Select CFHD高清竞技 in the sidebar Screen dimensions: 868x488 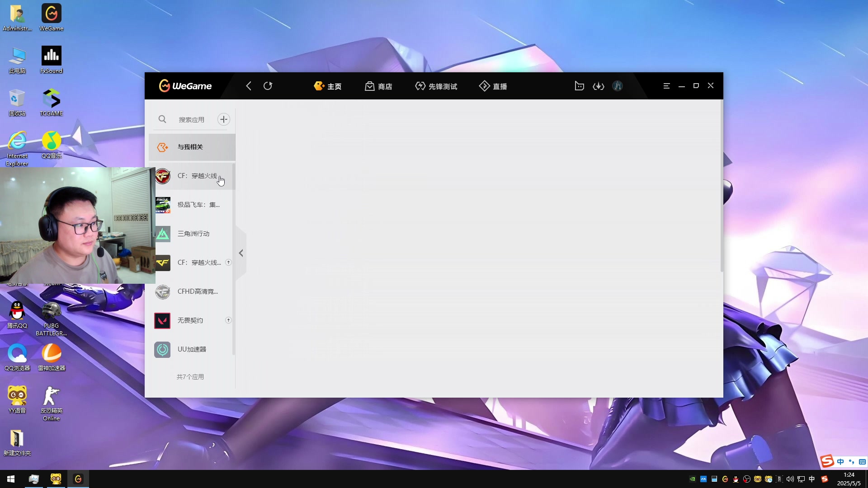click(192, 291)
